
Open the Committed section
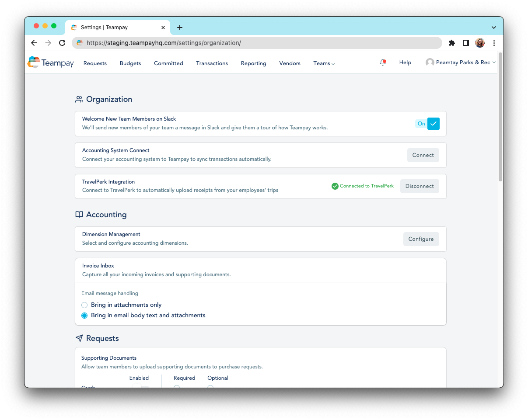(x=168, y=63)
